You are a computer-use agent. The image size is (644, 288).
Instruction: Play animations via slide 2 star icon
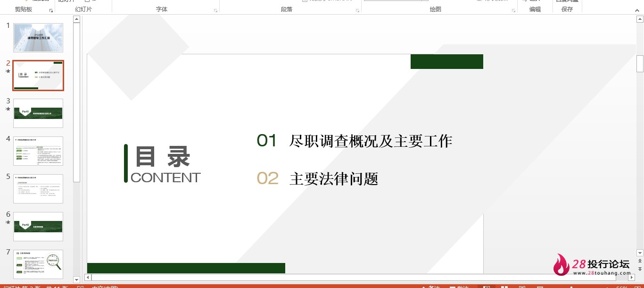click(x=8, y=71)
